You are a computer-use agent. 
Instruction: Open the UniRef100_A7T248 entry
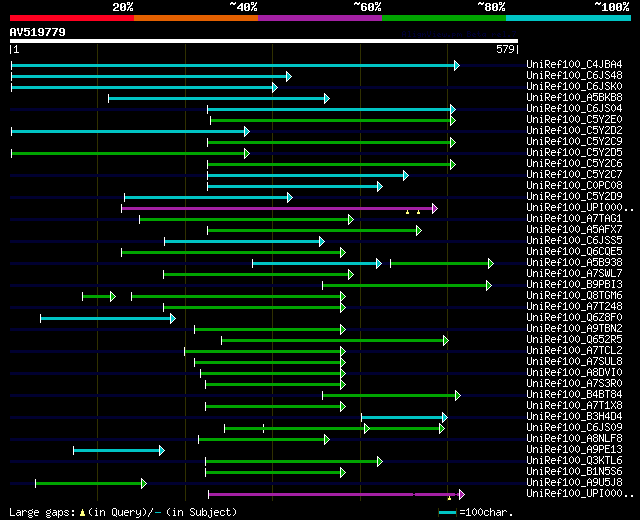574,307
